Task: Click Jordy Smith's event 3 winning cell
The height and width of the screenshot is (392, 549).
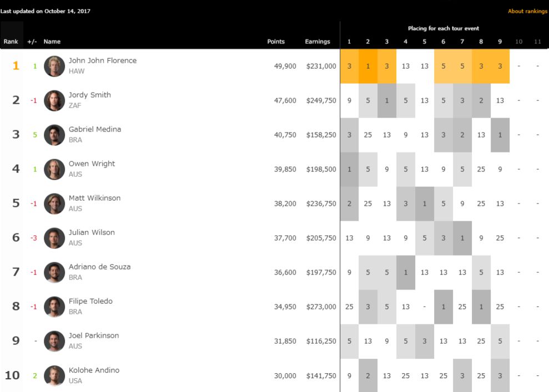Action: tap(387, 100)
